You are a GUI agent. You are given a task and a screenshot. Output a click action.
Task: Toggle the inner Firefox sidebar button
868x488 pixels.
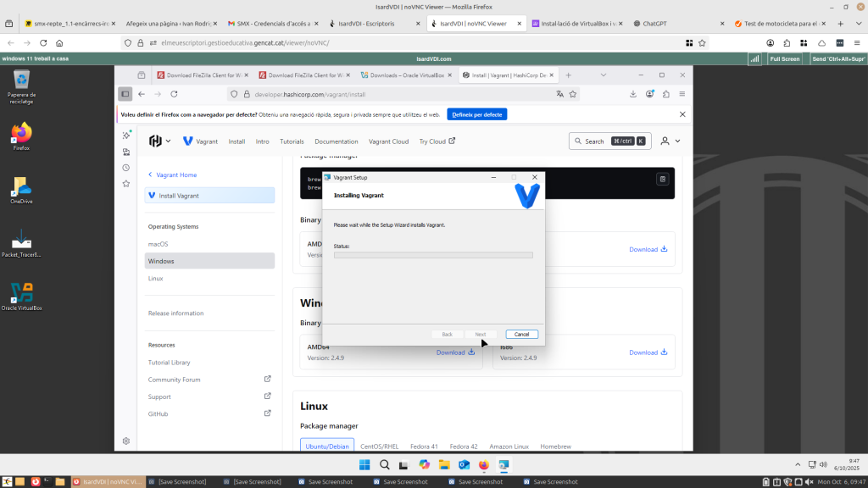125,94
